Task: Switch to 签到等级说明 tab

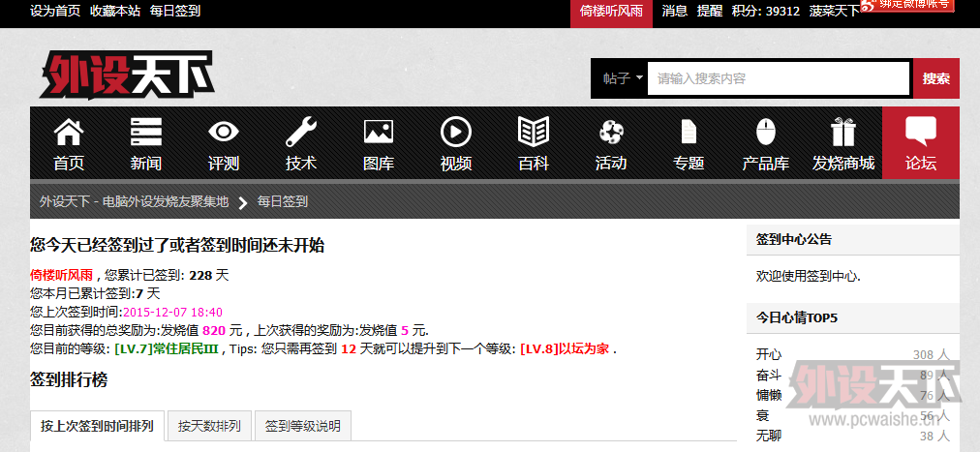Action: tap(302, 426)
